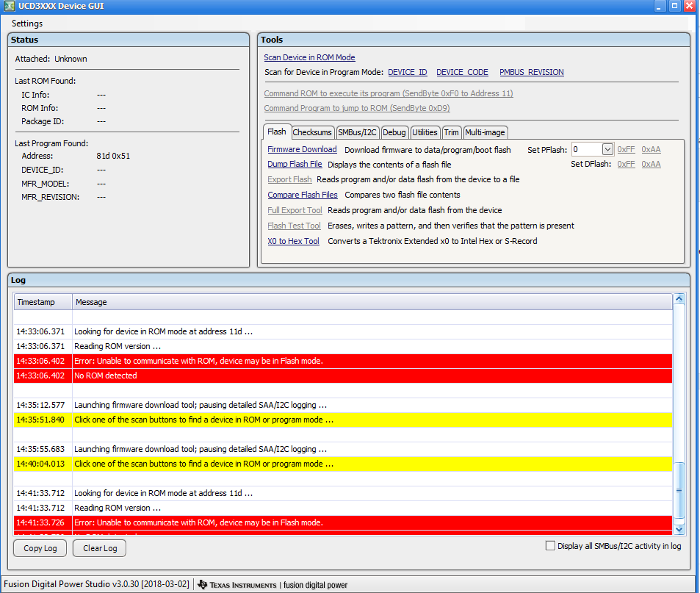Click the Attached: Unknown status text
The width and height of the screenshot is (700, 593).
point(51,59)
